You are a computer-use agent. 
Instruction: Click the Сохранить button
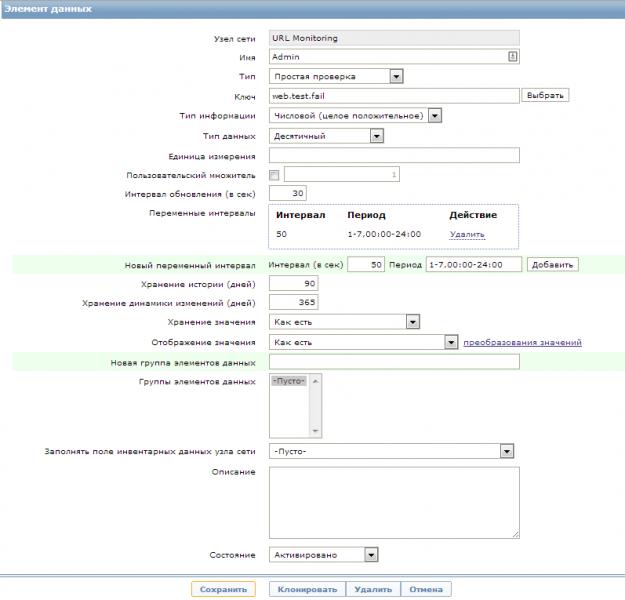(x=223, y=589)
